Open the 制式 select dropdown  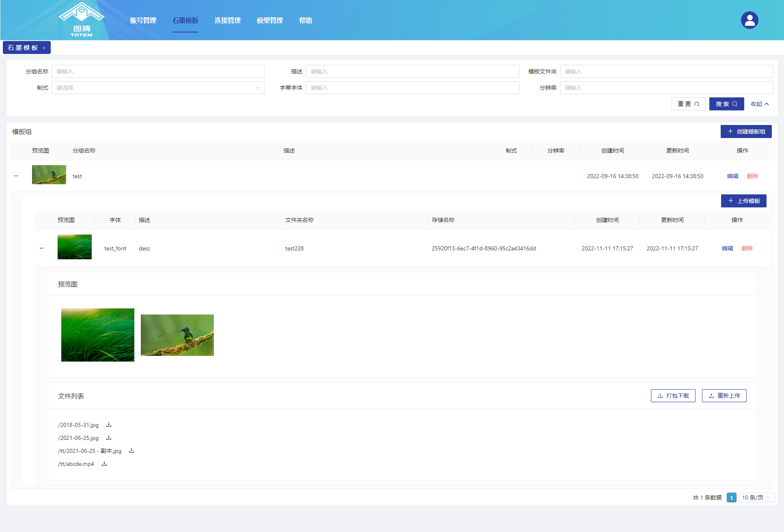[x=158, y=88]
